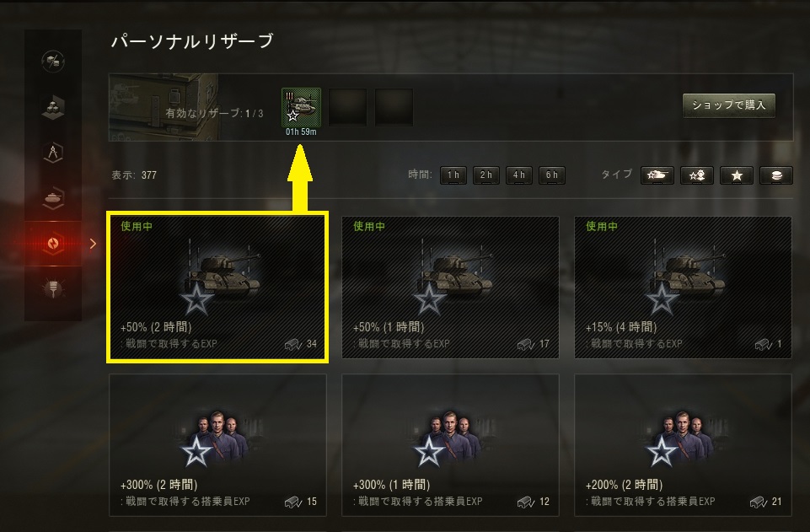
Task: Open the sidebar tank vehicles icon
Action: click(53, 198)
